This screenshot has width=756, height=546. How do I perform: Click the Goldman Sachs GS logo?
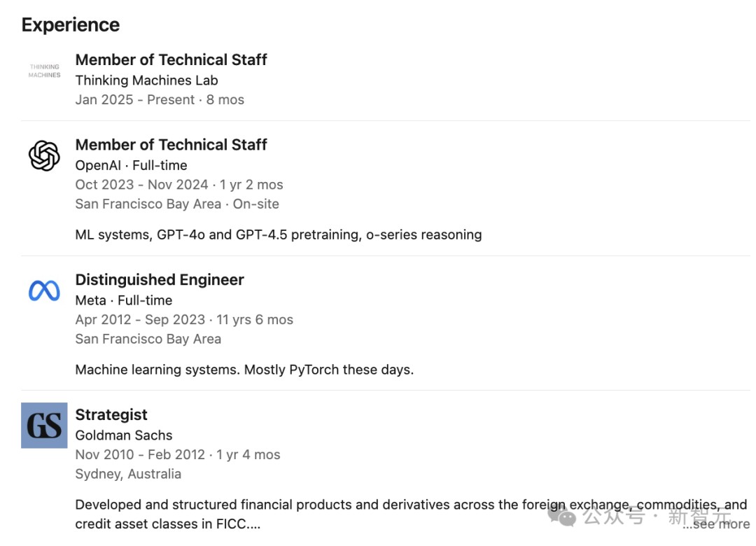44,425
